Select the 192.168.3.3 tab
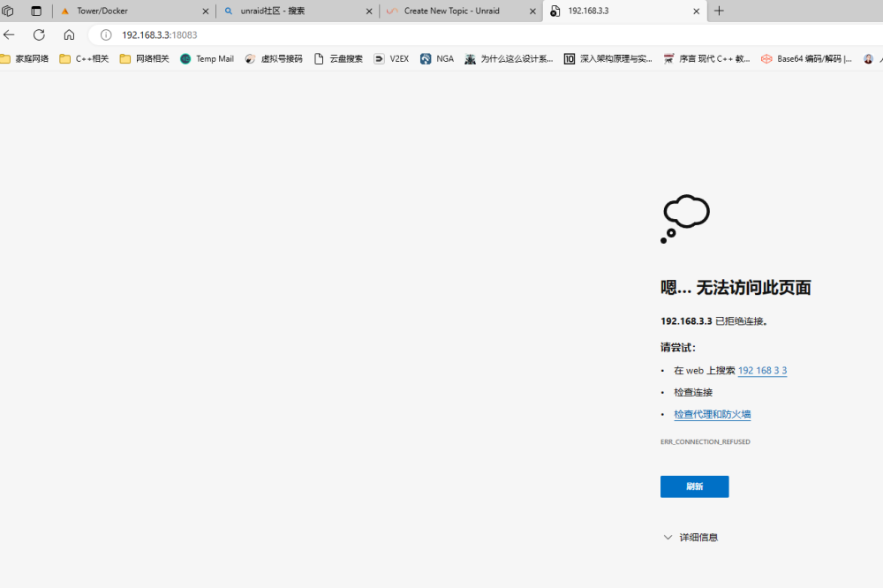This screenshot has width=883, height=588. pos(624,11)
